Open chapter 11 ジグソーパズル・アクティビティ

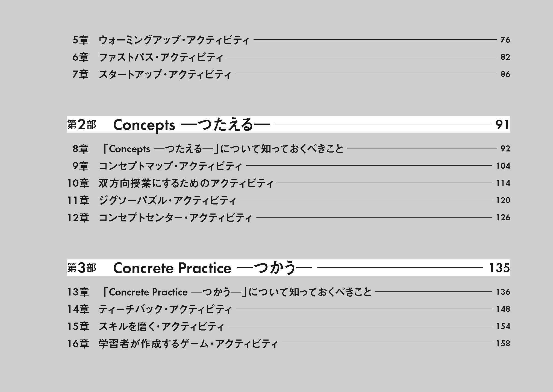click(x=167, y=201)
